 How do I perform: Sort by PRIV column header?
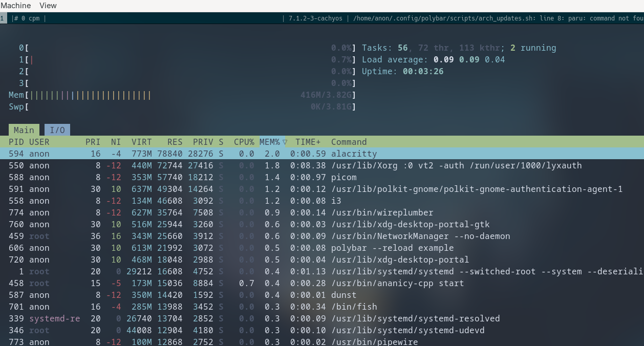pyautogui.click(x=203, y=142)
